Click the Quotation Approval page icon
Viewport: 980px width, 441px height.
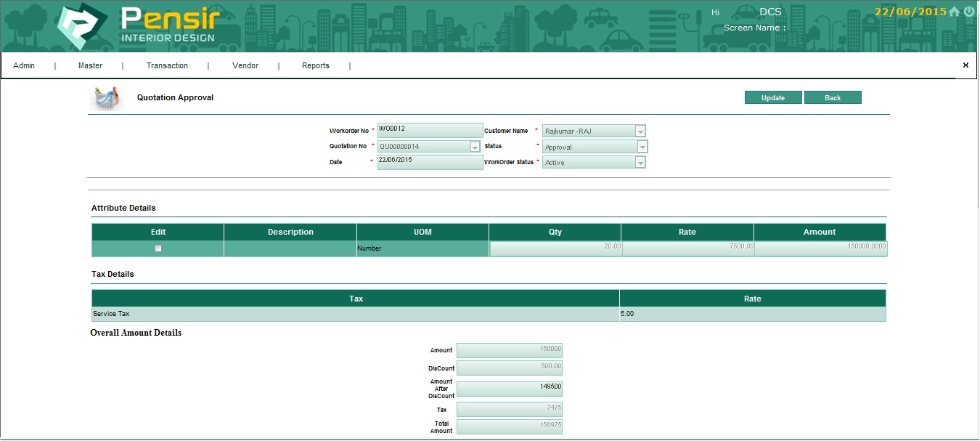tap(107, 98)
